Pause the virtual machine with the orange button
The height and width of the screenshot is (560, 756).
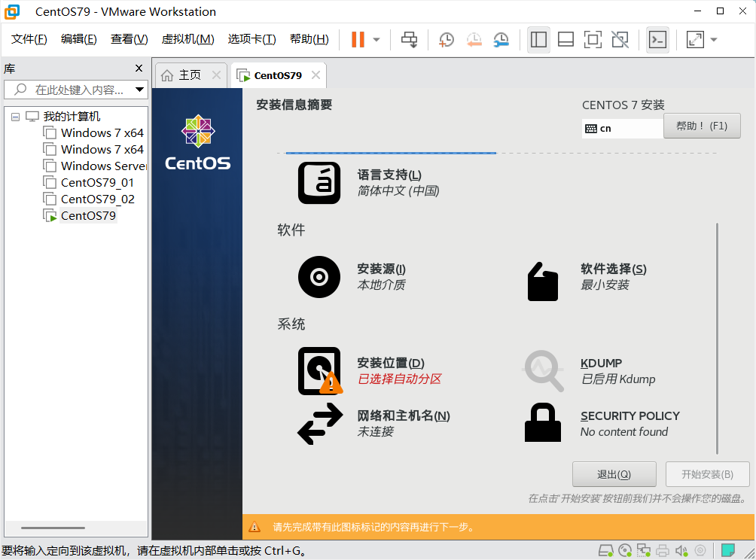tap(358, 40)
